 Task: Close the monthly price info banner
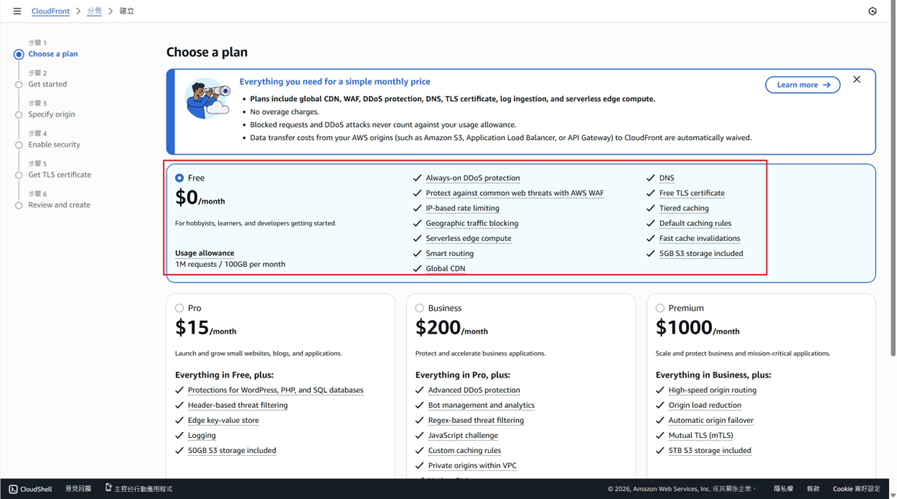[x=856, y=80]
